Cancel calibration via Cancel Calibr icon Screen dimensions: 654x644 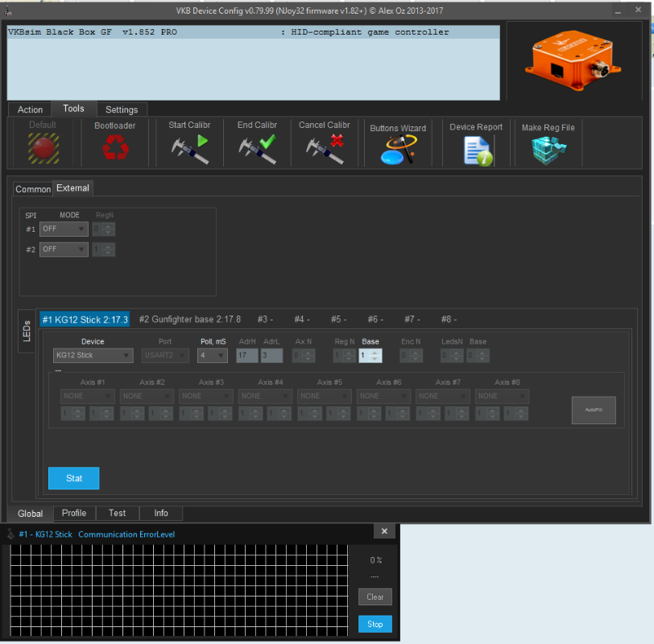324,149
